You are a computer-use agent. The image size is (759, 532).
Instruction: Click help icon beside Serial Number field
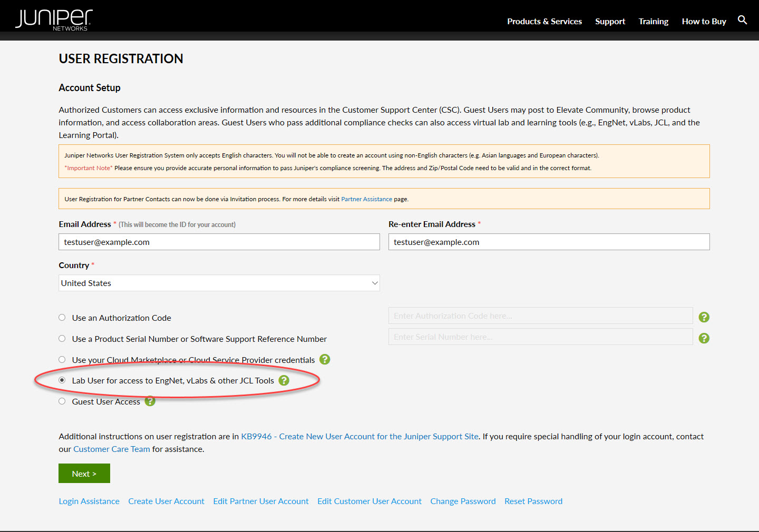[704, 338]
